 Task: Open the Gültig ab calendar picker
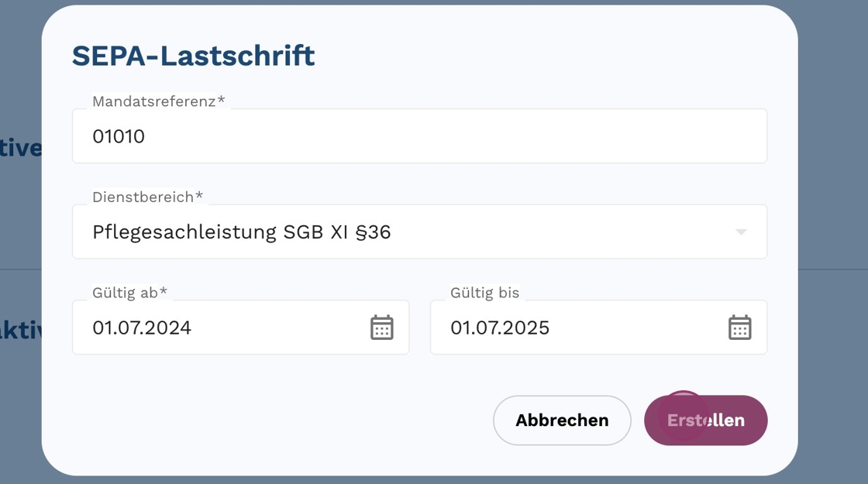pos(381,328)
